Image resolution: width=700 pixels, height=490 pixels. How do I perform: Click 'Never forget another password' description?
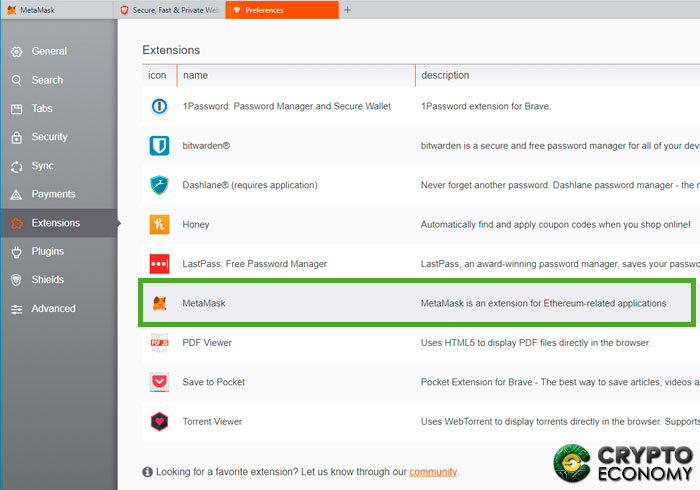[560, 185]
